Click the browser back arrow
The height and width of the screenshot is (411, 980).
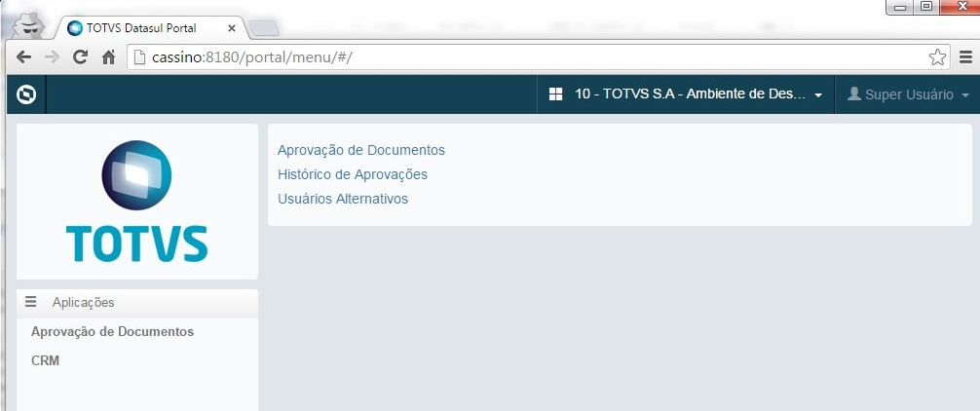click(x=23, y=57)
